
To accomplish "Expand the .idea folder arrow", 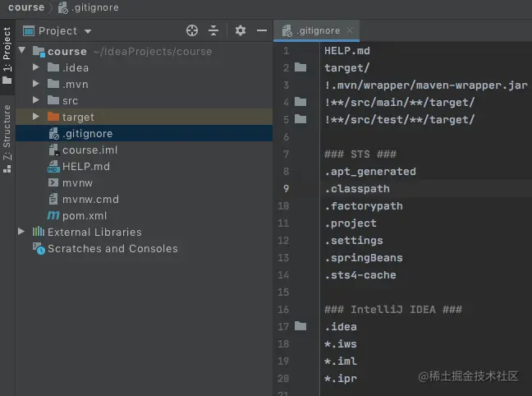I will pos(36,67).
